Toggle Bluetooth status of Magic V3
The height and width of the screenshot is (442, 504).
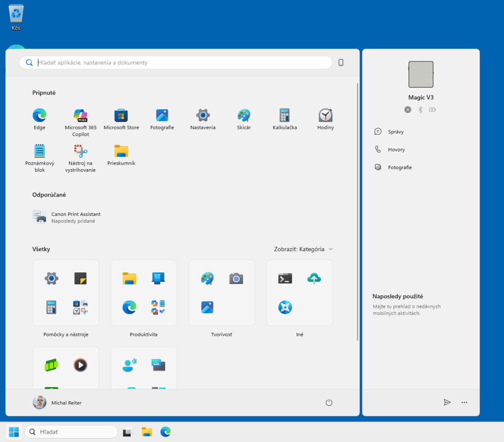coord(420,109)
